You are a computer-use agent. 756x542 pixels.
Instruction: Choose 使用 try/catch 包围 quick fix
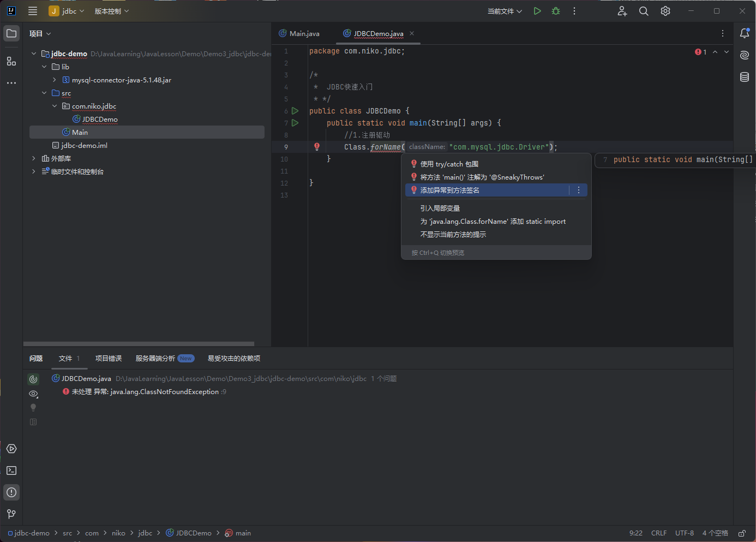[496, 164]
